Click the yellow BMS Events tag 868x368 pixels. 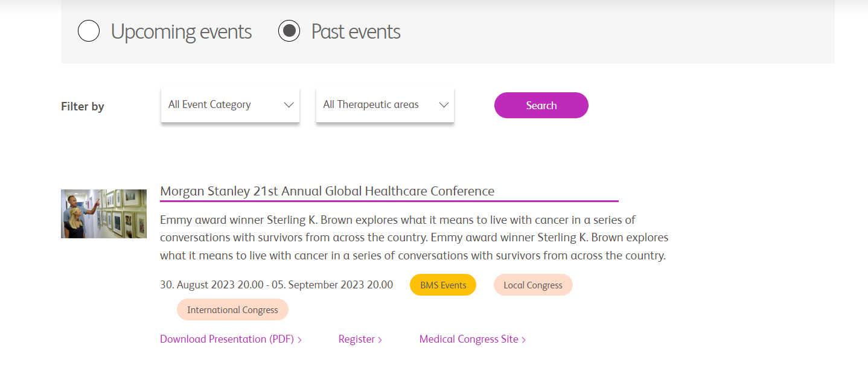pos(443,285)
